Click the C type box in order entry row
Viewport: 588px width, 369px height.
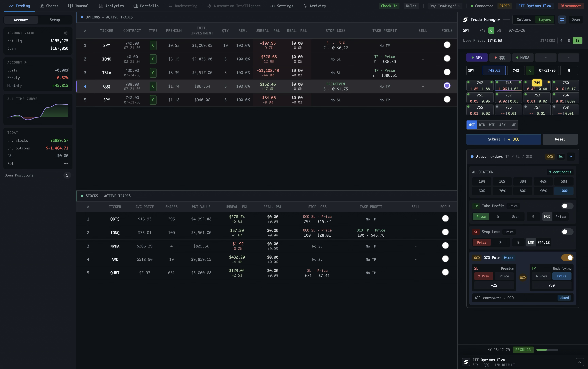[x=530, y=70]
